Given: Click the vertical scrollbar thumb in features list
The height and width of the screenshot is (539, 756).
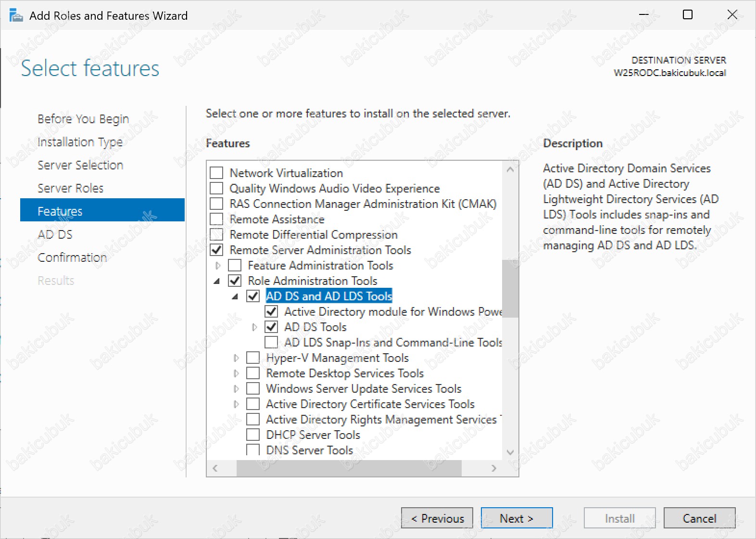Looking at the screenshot, I should pos(510,289).
